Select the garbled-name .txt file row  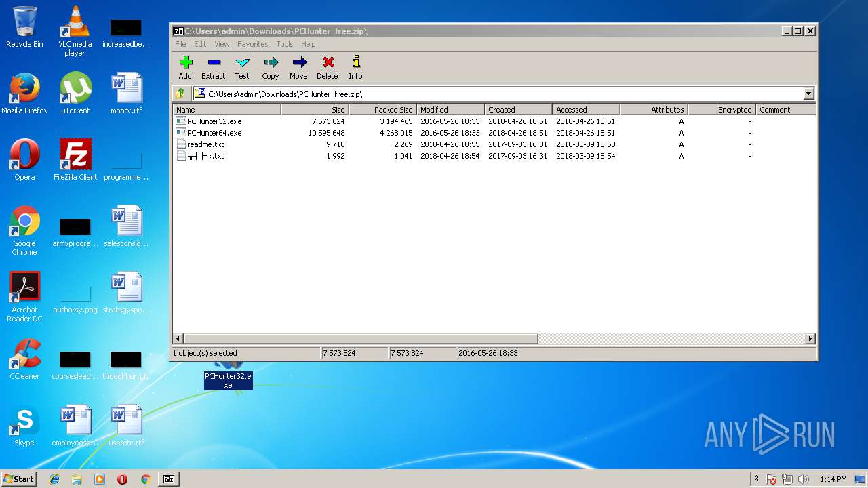205,156
